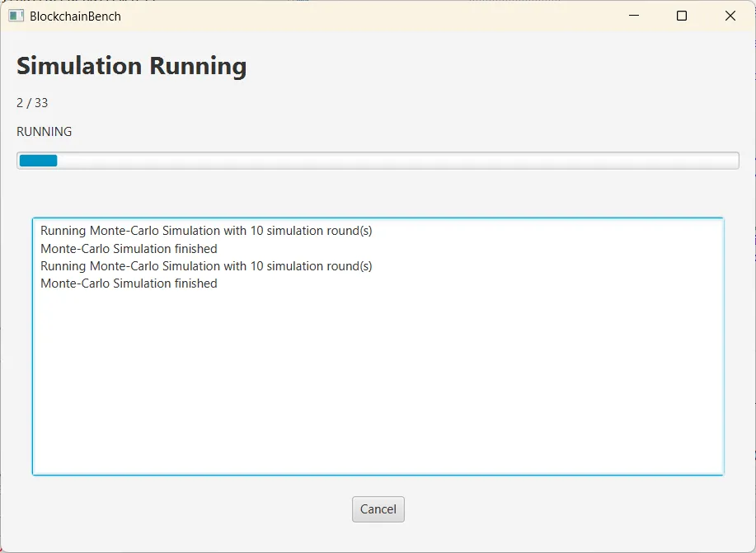Click the RUNNING status label
The height and width of the screenshot is (553, 756).
[x=44, y=132]
